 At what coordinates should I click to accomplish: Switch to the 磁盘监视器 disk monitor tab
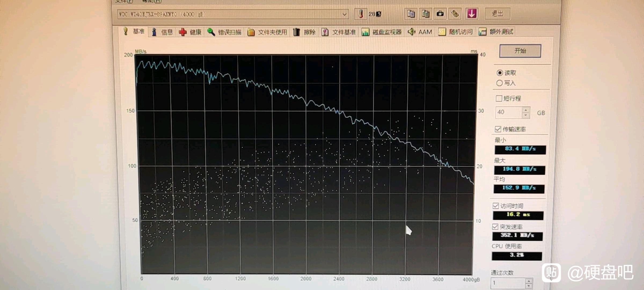382,32
